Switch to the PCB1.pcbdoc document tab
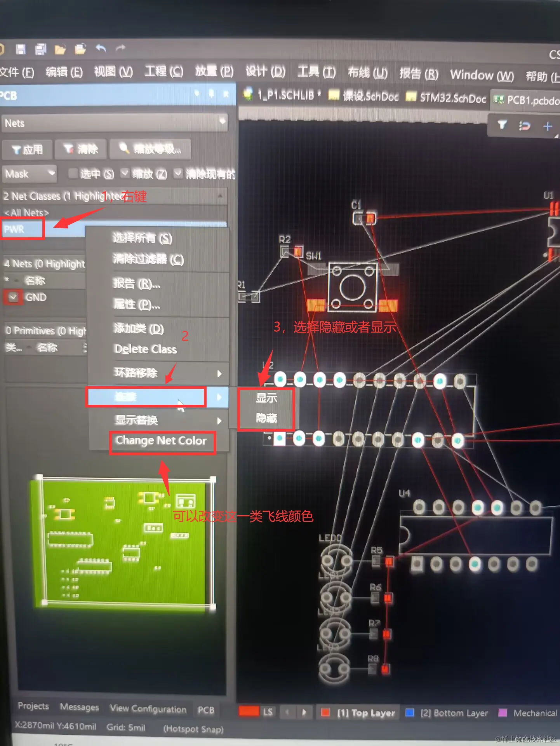Image resolution: width=560 pixels, height=746 pixels. pos(525,100)
